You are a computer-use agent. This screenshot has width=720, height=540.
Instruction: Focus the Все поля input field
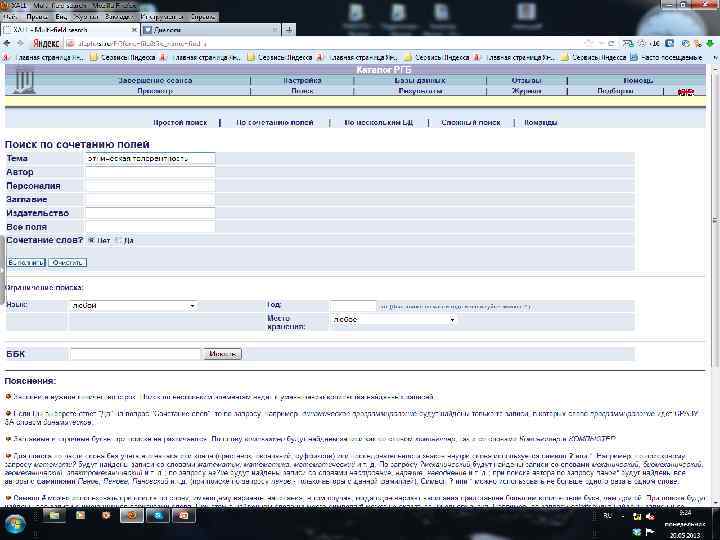(x=150, y=227)
